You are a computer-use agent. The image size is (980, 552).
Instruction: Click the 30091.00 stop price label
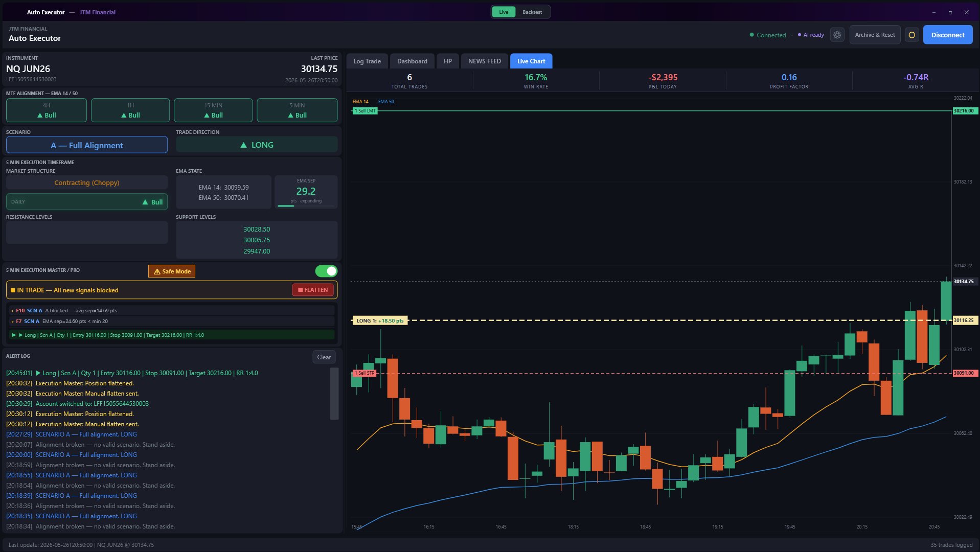[x=964, y=373]
